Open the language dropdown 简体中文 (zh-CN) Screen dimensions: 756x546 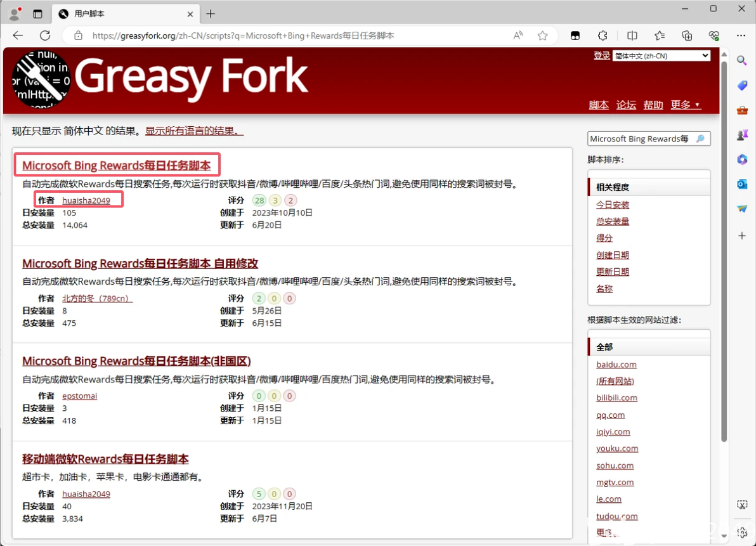661,56
